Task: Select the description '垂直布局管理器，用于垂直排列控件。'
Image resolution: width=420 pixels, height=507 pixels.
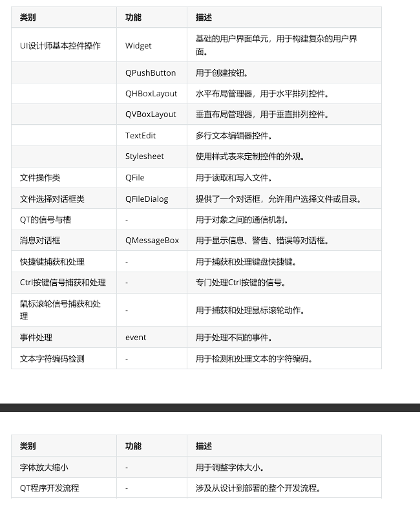Action: click(262, 114)
